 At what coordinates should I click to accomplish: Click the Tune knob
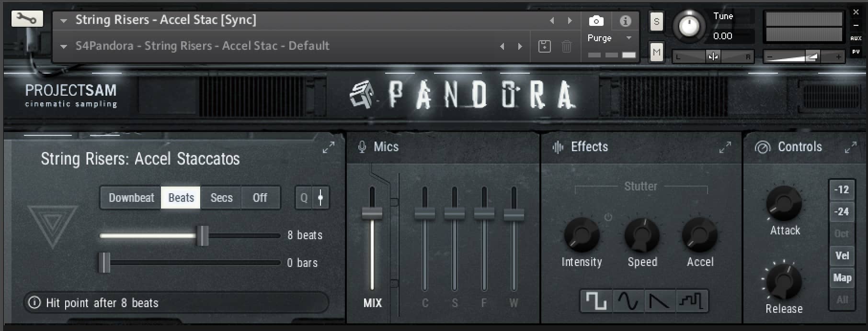click(x=689, y=26)
